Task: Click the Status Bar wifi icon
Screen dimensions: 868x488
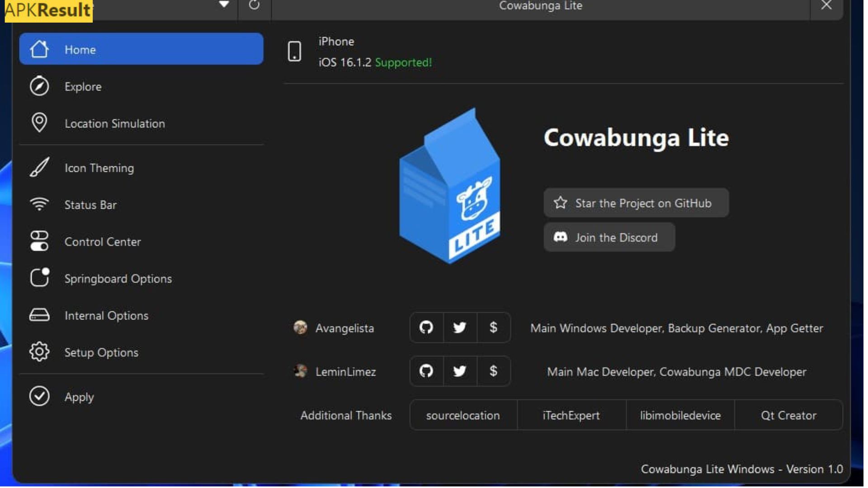Action: click(x=39, y=204)
